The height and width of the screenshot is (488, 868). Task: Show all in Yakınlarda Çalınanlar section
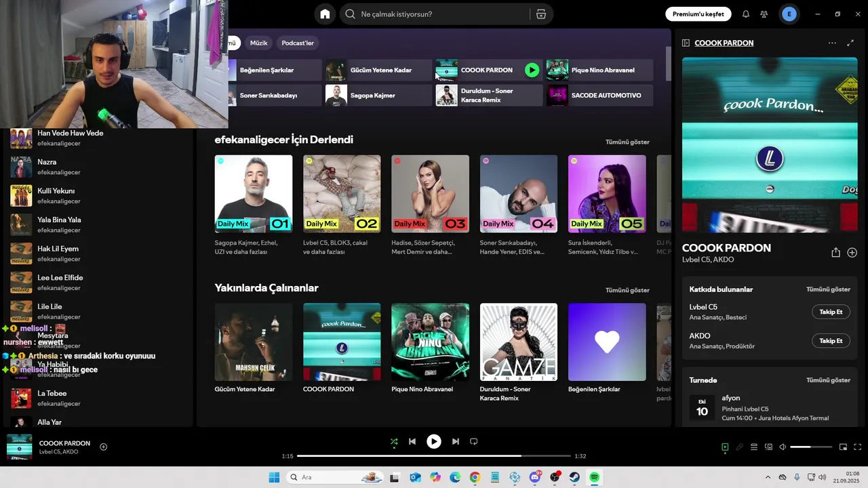point(627,290)
